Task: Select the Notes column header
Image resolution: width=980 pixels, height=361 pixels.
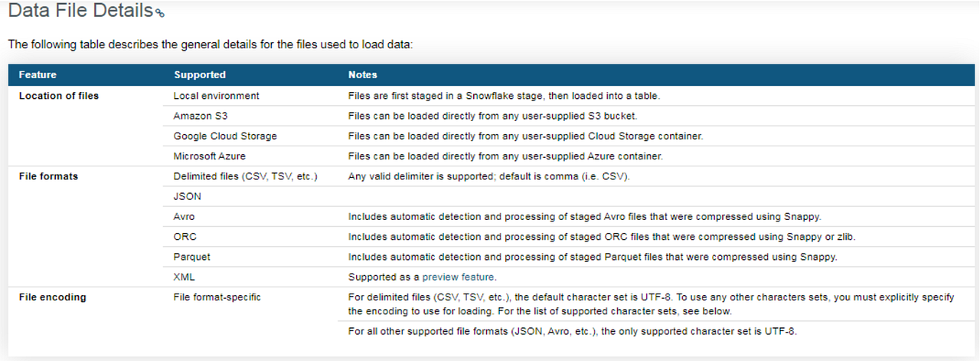Action: [x=363, y=75]
